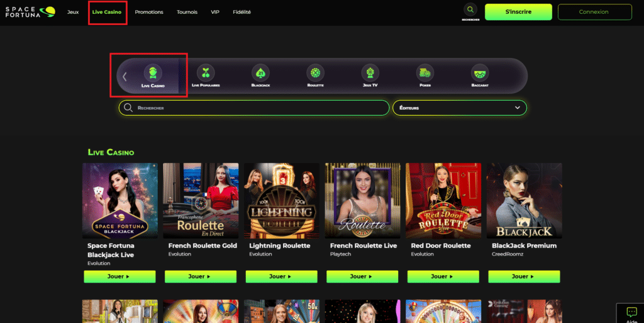Open Space Fortuna Blackjack thumbnail
The height and width of the screenshot is (323, 644).
tap(120, 201)
